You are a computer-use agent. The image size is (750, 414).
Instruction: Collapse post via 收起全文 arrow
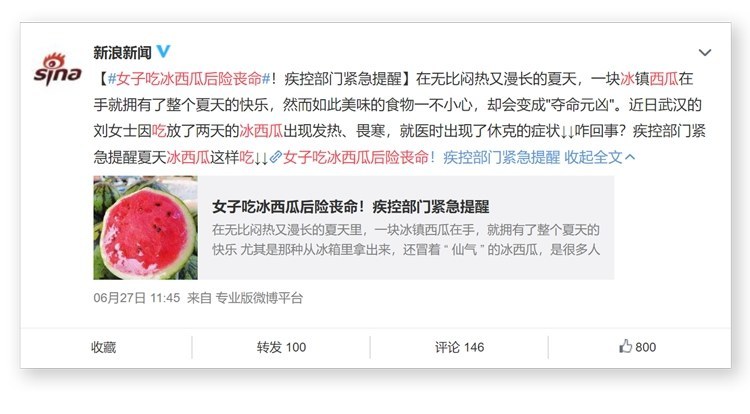pos(600,157)
